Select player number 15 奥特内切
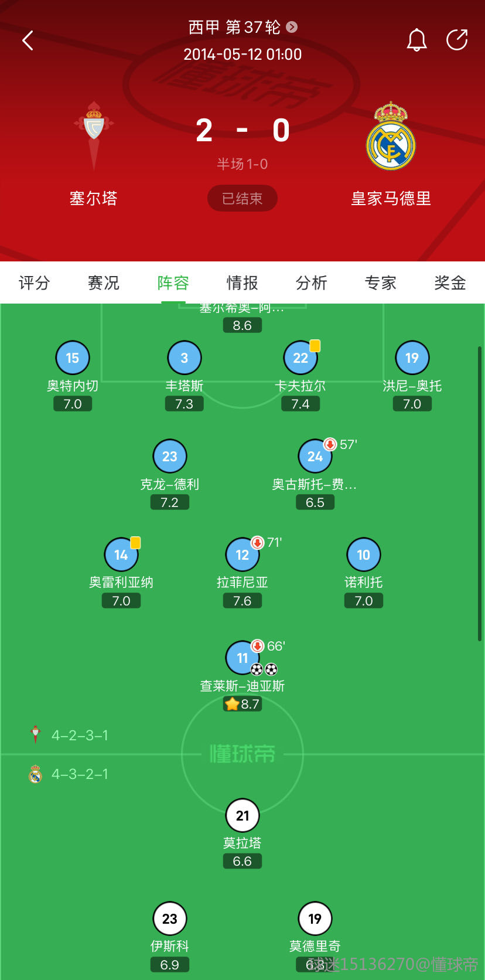 [x=73, y=358]
